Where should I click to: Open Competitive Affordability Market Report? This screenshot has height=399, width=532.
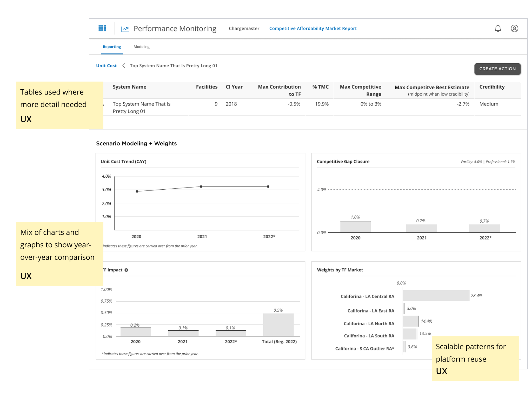(x=313, y=29)
